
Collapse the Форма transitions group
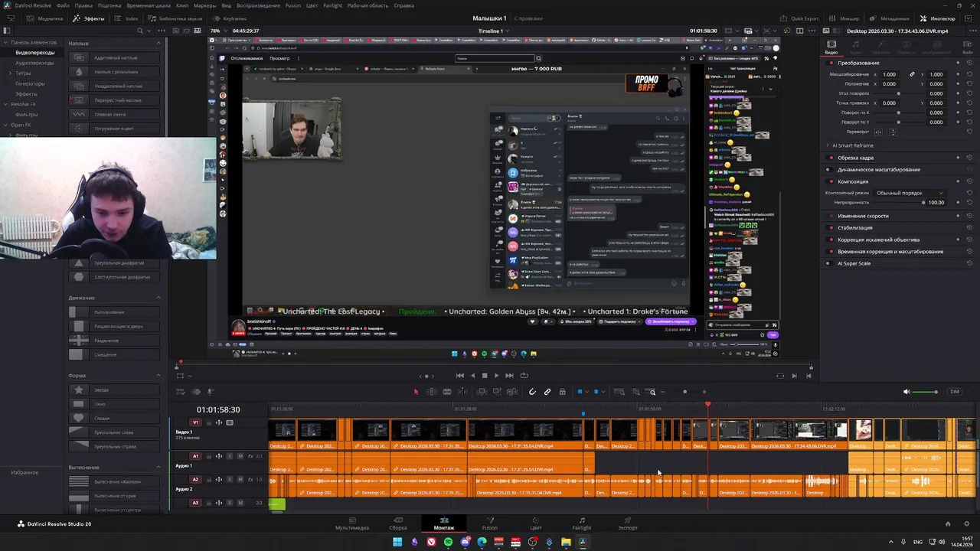[x=158, y=376]
